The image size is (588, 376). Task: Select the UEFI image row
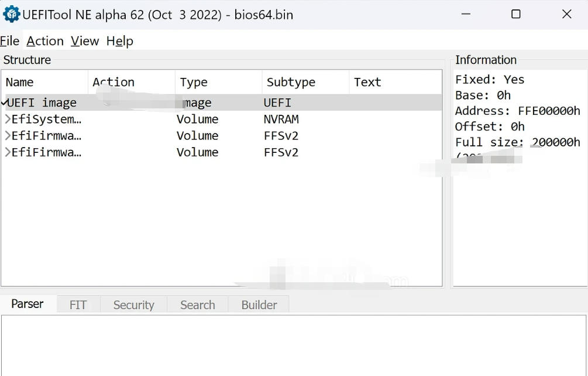[221, 102]
